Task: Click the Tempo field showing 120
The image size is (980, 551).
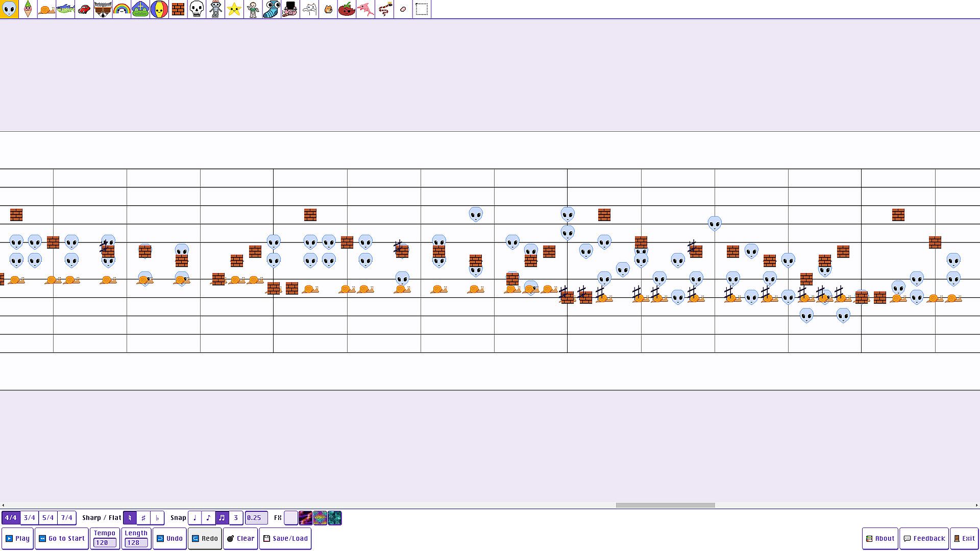Action: 105,542
